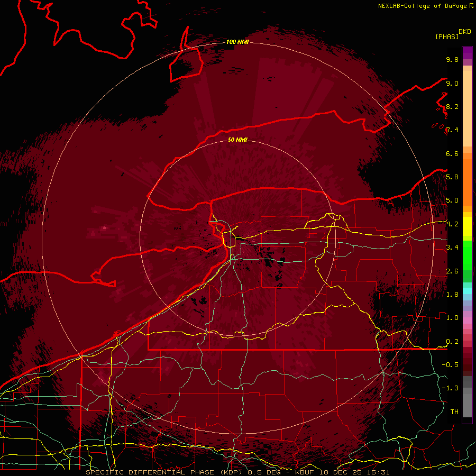Click the gray bottom segment of color bar
The width and height of the screenshot is (476, 476).
tap(467, 405)
